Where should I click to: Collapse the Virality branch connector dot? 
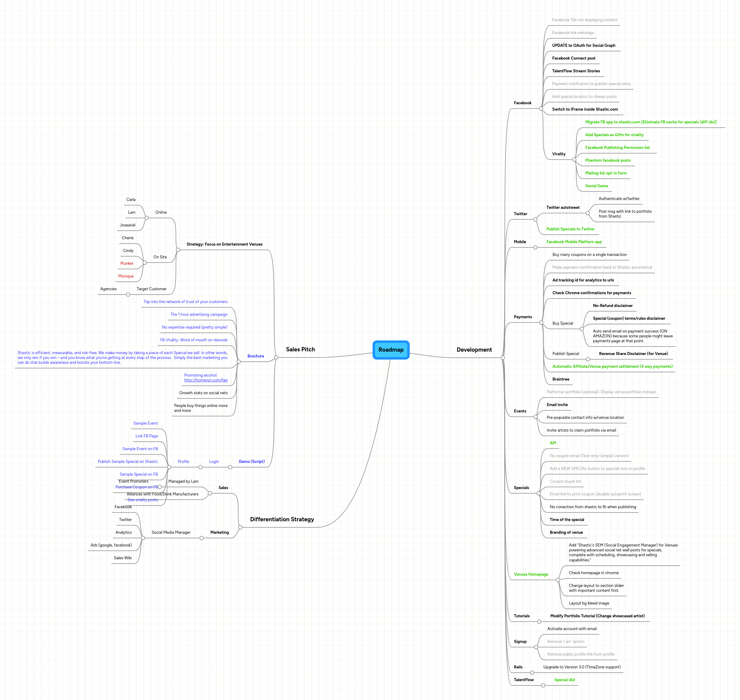click(x=574, y=159)
